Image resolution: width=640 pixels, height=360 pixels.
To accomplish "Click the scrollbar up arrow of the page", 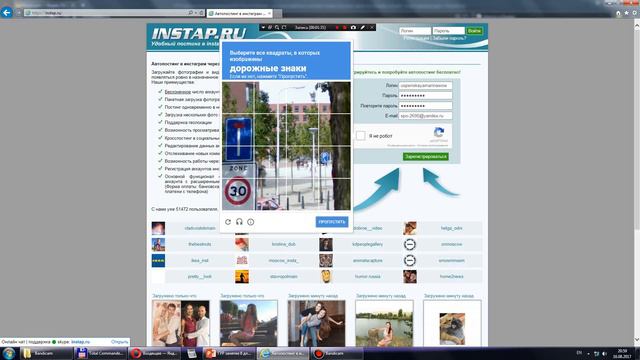I will [637, 26].
